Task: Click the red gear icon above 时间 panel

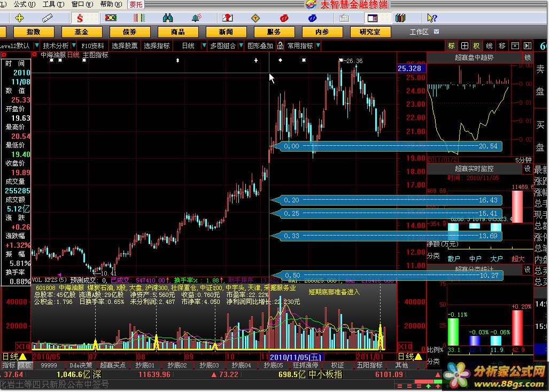Action: (4, 54)
